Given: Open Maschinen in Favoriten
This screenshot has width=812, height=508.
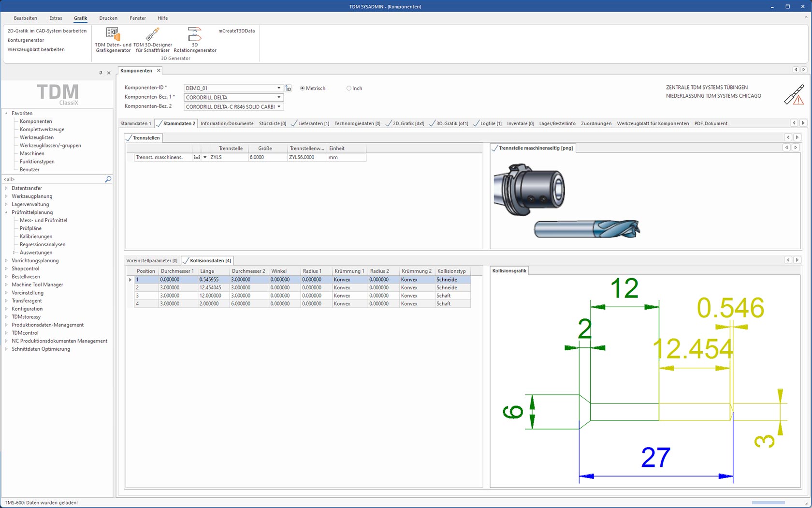Looking at the screenshot, I should pyautogui.click(x=32, y=153).
